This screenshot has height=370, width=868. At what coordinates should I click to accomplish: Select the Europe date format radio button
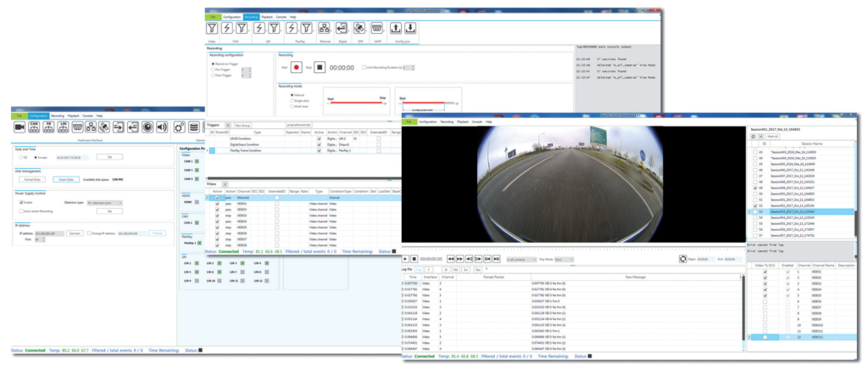click(x=36, y=157)
